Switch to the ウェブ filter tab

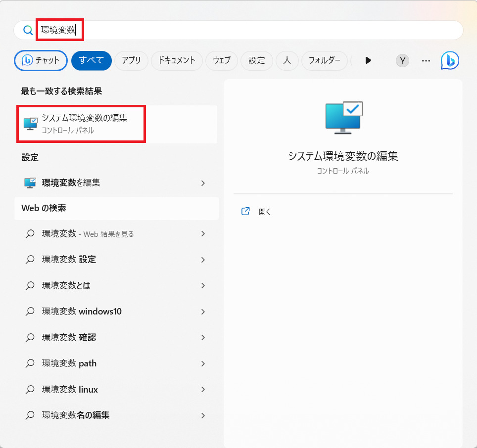pyautogui.click(x=222, y=60)
